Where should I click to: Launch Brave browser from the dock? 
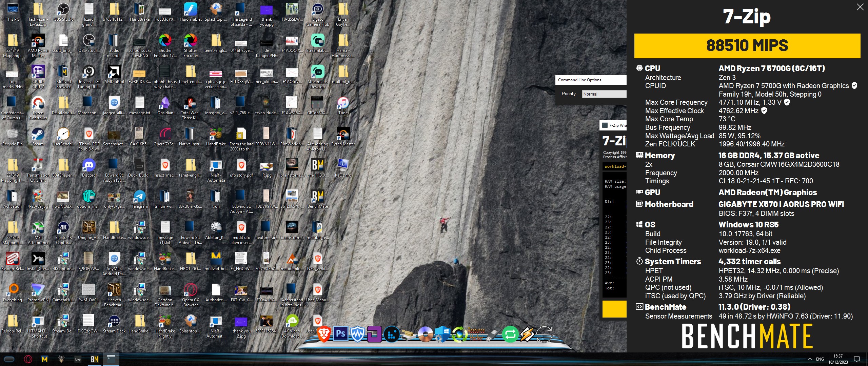click(x=324, y=334)
